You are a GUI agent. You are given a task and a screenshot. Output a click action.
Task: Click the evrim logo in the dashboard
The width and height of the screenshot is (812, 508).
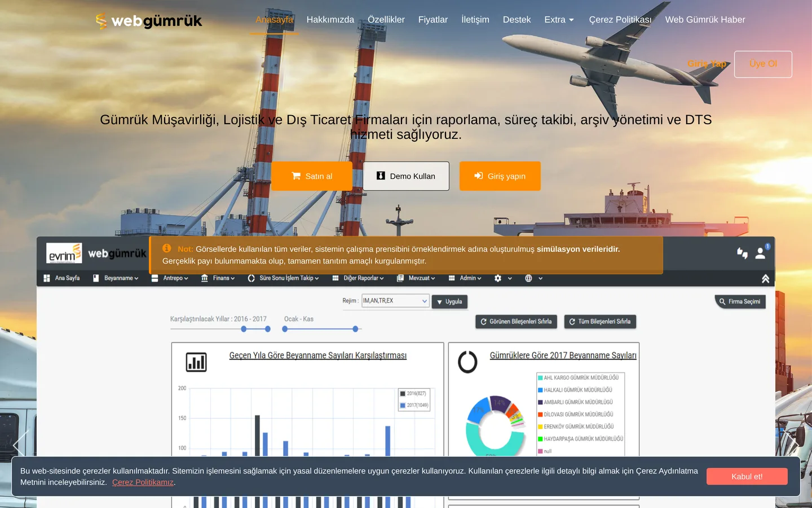64,253
